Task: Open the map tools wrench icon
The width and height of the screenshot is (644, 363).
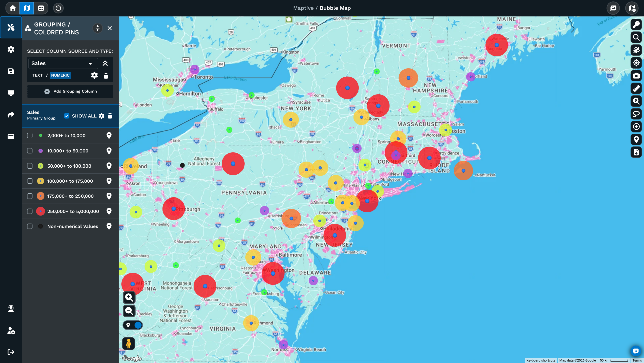Action: click(11, 27)
